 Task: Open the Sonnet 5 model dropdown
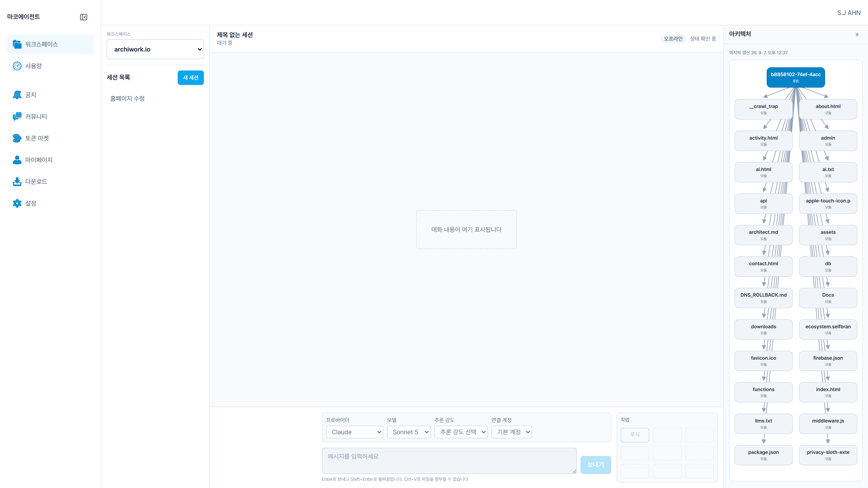tap(409, 432)
